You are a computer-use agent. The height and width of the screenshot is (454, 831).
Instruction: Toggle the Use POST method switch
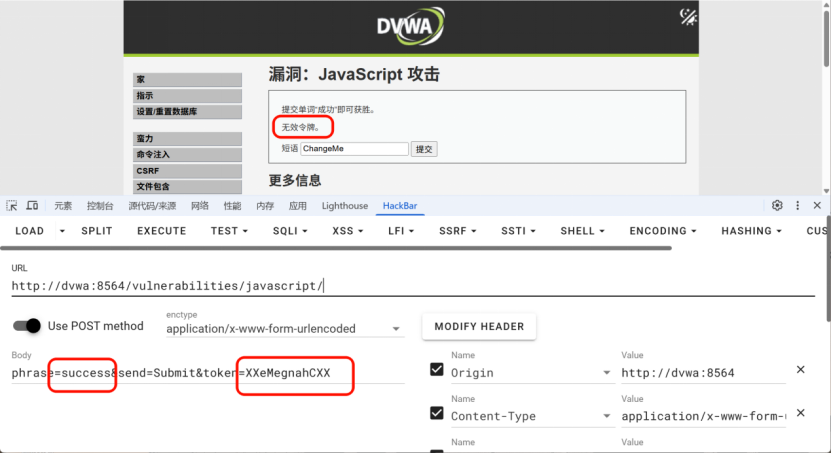tap(26, 326)
